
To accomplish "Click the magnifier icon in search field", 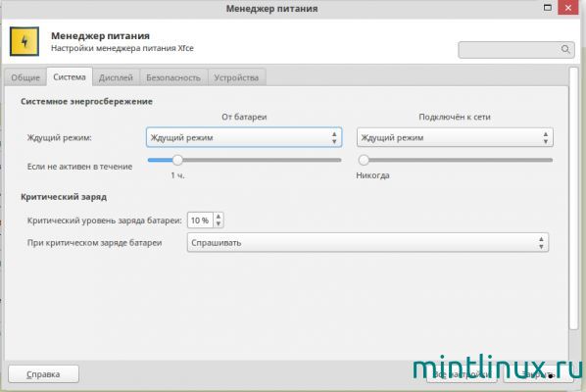I will (565, 49).
